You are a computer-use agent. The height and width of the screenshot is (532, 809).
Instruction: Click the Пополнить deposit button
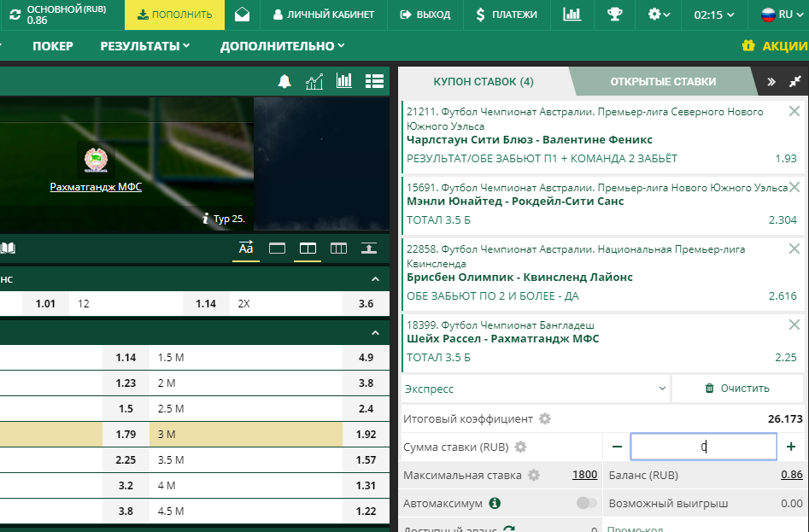point(175,15)
